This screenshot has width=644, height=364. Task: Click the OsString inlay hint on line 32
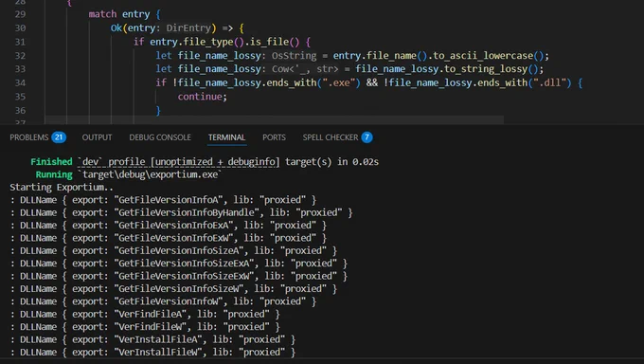point(295,56)
